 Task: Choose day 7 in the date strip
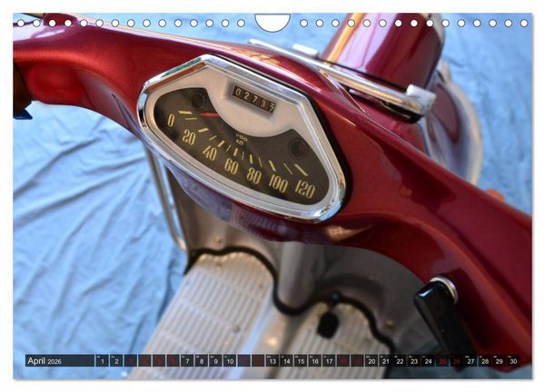[x=187, y=361]
